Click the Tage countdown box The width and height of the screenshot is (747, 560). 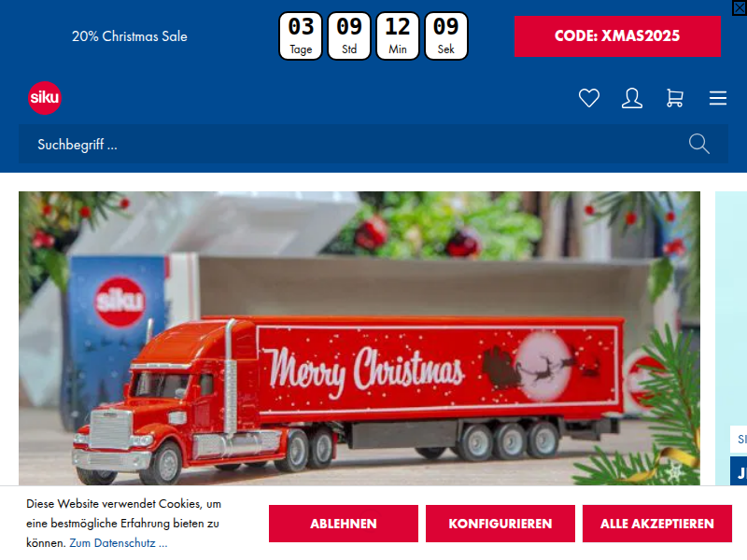(301, 36)
